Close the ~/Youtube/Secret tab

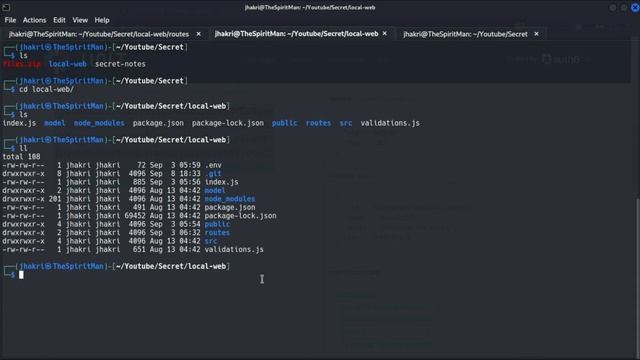[536, 34]
